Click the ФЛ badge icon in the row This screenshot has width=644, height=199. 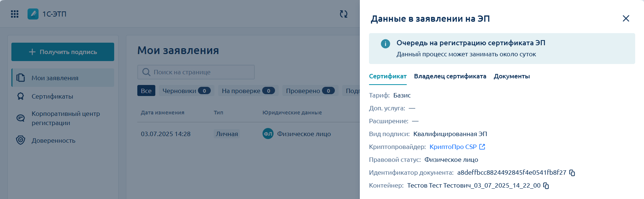coord(268,134)
